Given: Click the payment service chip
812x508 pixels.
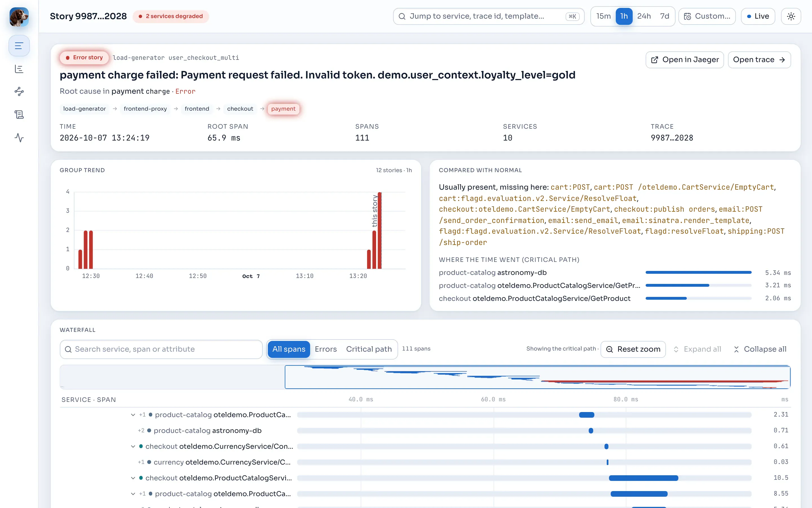Looking at the screenshot, I should pyautogui.click(x=283, y=109).
